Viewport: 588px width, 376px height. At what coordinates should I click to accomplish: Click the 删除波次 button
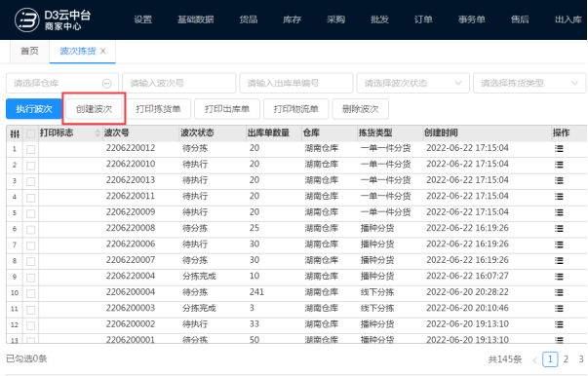tap(361, 109)
